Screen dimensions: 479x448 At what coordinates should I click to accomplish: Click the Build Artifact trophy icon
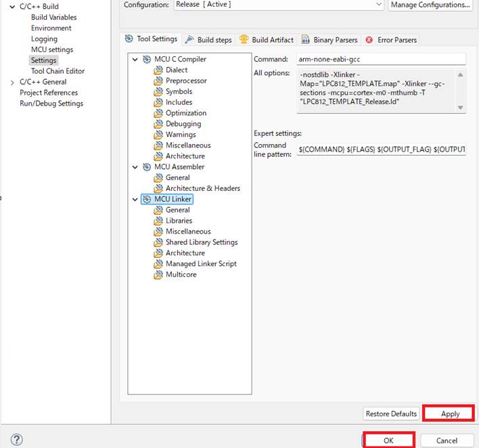pos(244,40)
